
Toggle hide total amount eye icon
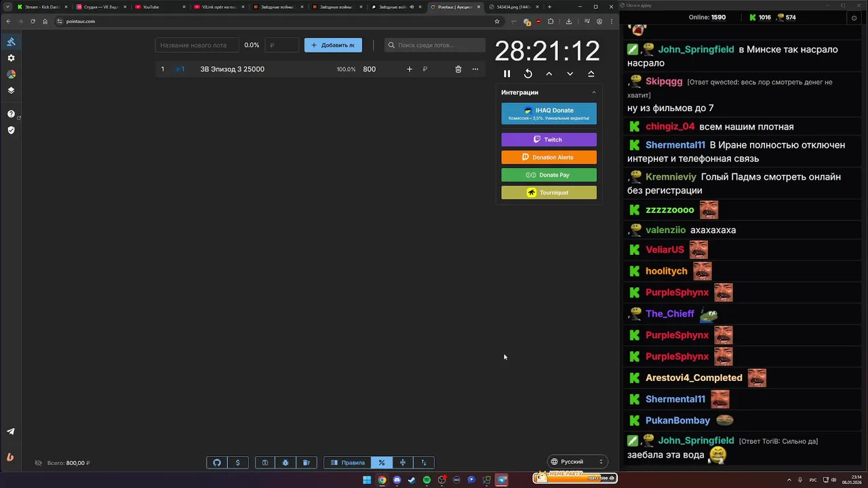39,463
